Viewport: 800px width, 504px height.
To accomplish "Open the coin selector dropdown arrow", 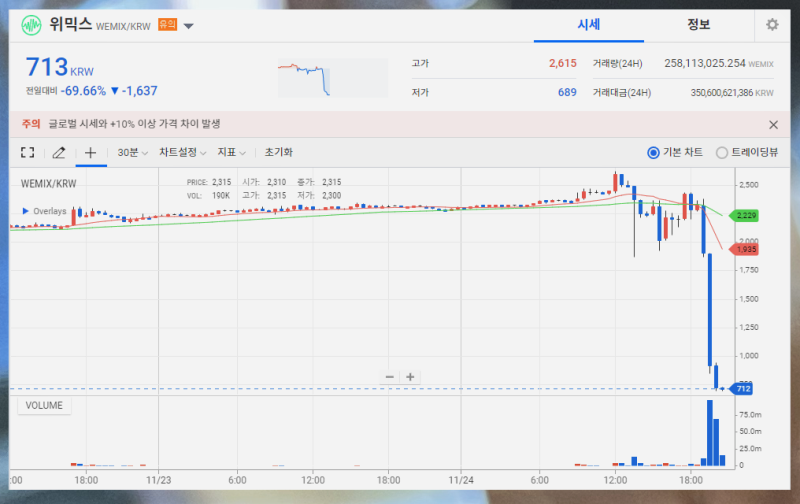I will coord(188,26).
